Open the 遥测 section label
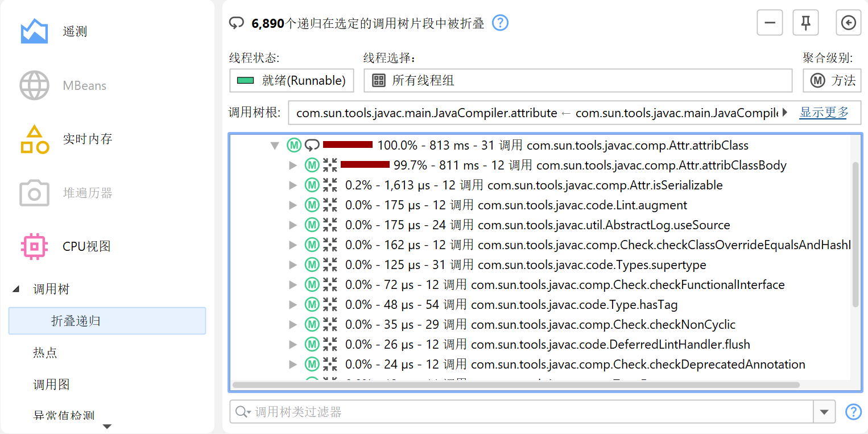The width and height of the screenshot is (868, 434). coord(75,31)
